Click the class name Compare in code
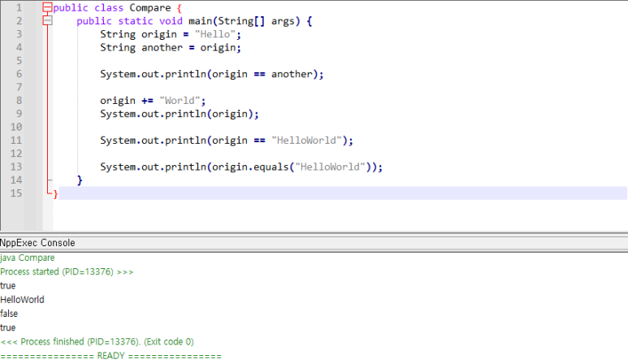628x364 pixels. pyautogui.click(x=150, y=8)
